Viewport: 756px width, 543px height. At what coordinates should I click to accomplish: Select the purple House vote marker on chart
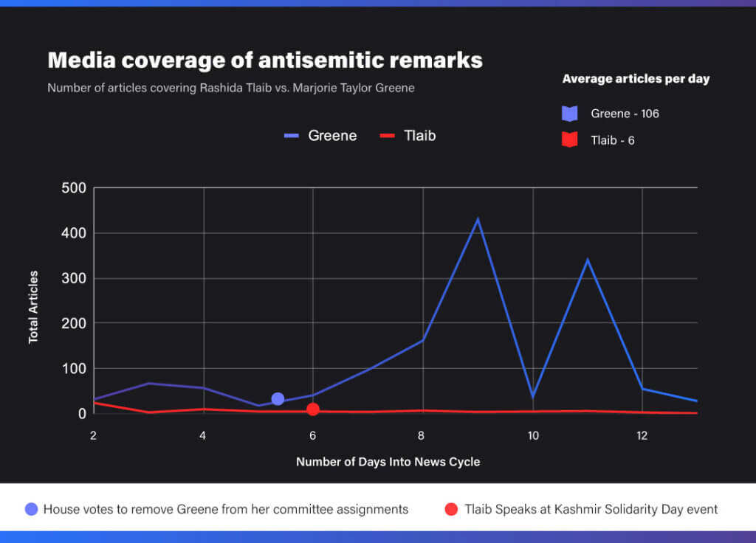(278, 399)
